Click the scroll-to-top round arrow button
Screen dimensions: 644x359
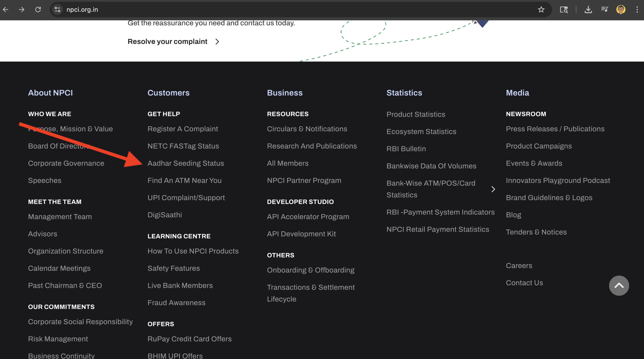(x=619, y=286)
